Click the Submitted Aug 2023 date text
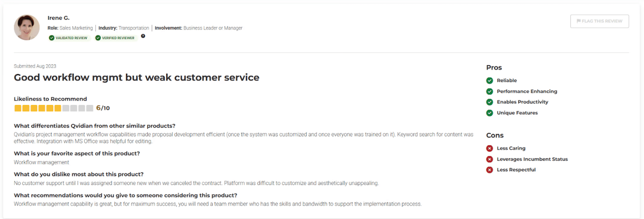 (x=35, y=66)
